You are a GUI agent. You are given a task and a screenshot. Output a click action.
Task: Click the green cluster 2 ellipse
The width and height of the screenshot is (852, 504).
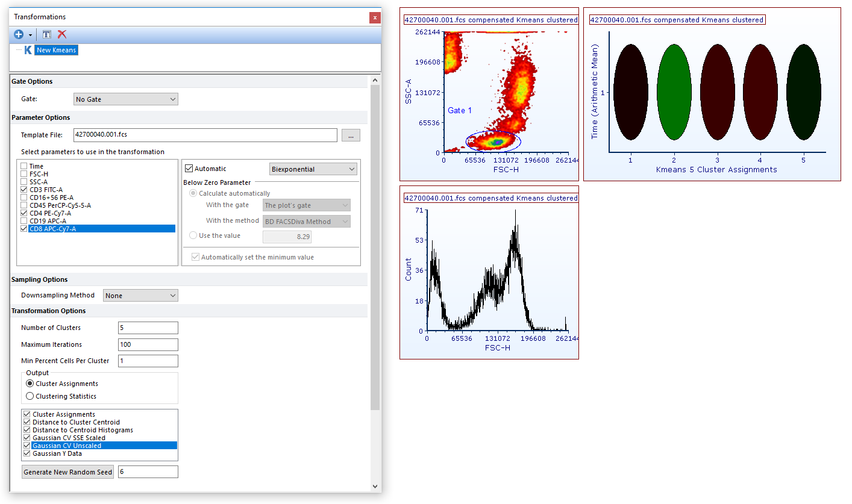(674, 92)
